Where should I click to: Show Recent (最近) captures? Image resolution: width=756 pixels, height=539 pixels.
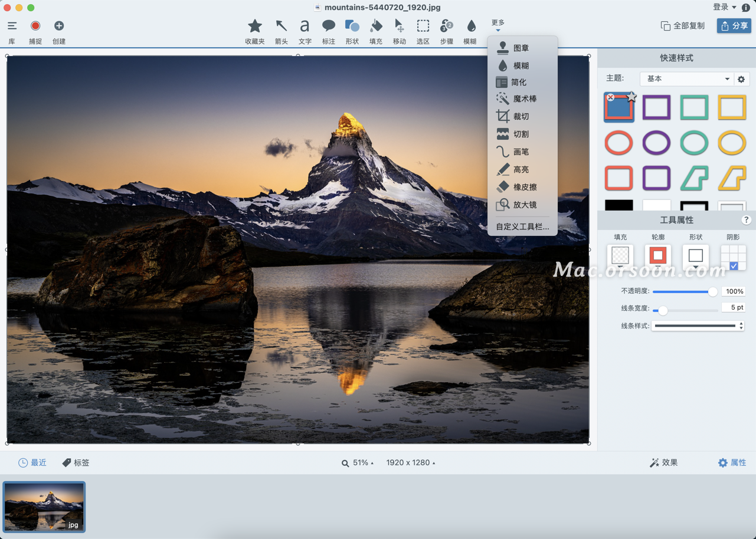coord(32,463)
